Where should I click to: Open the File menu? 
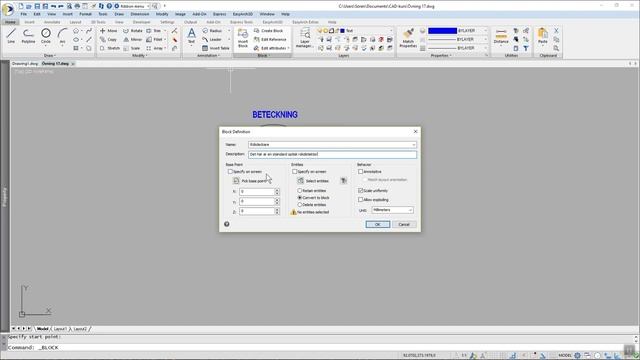[24, 14]
